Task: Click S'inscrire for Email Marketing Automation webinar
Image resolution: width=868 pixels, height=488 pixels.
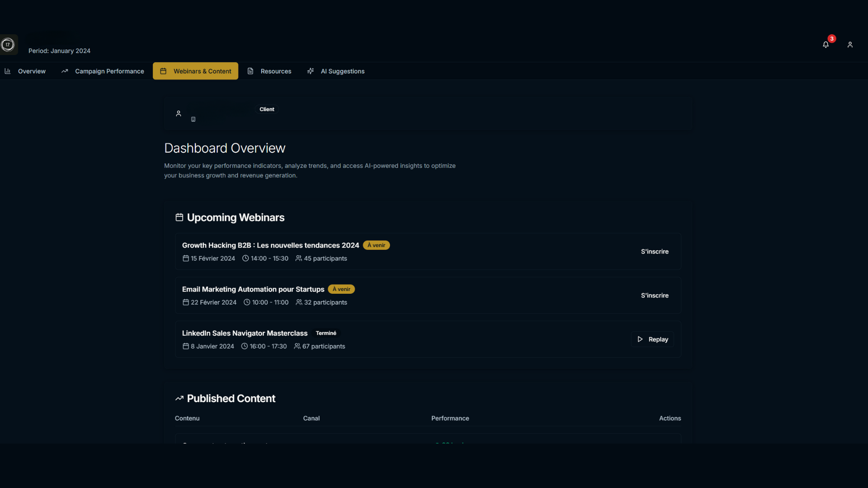Action: [x=654, y=296]
